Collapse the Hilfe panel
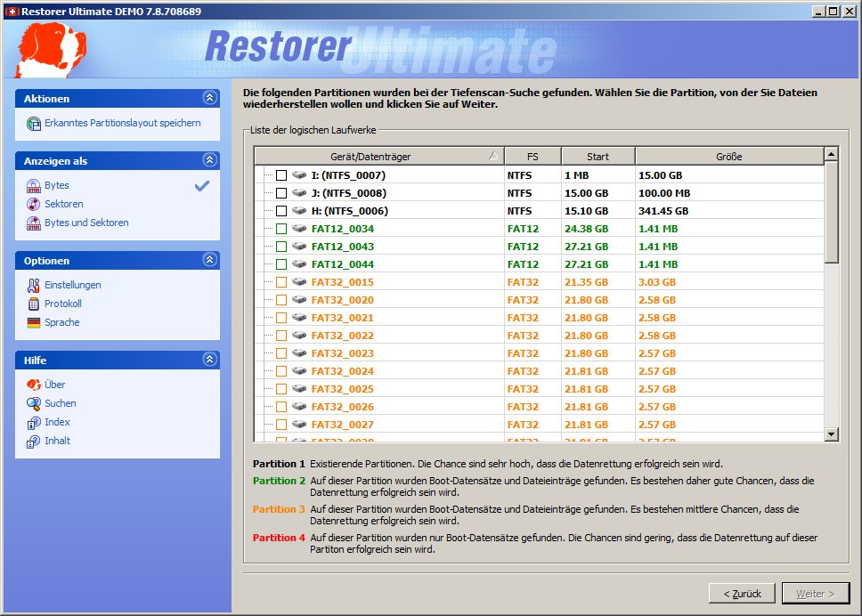This screenshot has height=616, width=862. [209, 360]
